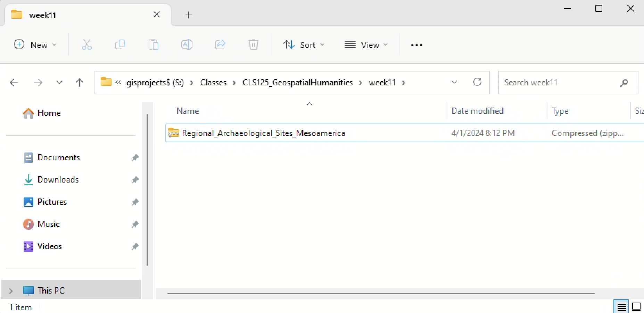Cut the selected item using toolbar icon
Viewport: 644px width, 313px height.
pos(86,44)
